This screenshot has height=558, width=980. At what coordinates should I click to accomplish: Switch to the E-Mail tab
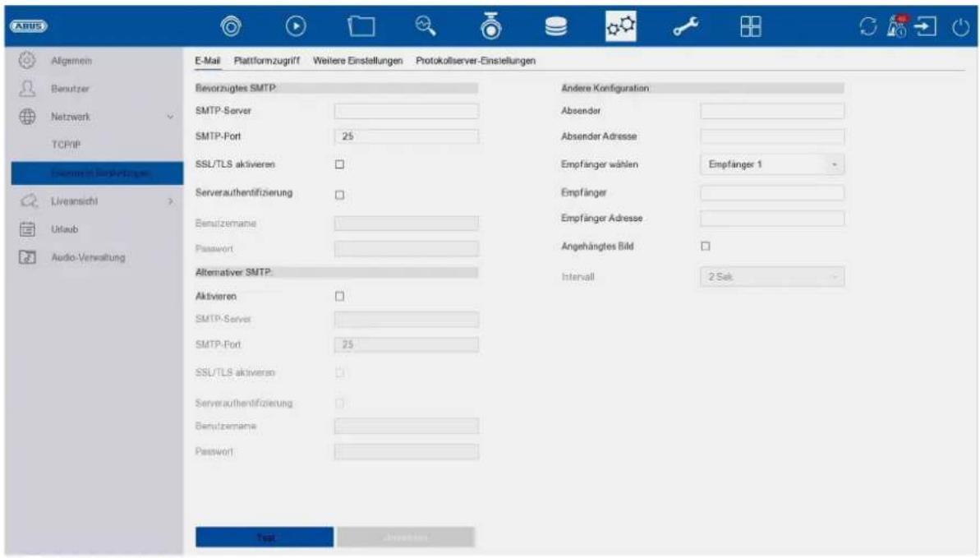208,61
